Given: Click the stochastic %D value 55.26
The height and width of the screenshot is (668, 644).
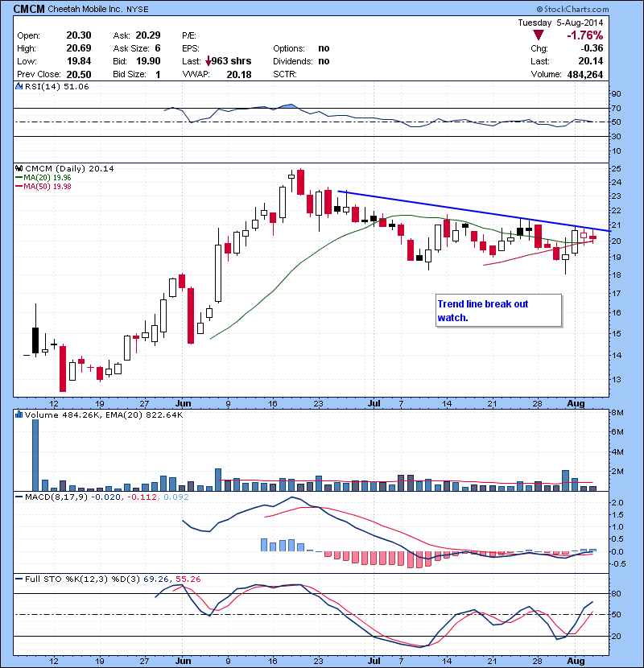Looking at the screenshot, I should click(188, 579).
